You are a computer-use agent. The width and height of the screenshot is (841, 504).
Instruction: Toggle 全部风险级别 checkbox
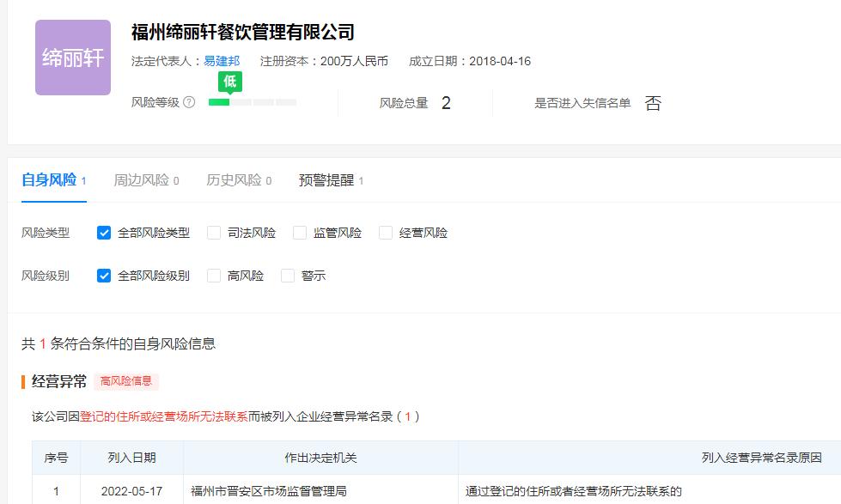pyautogui.click(x=104, y=276)
